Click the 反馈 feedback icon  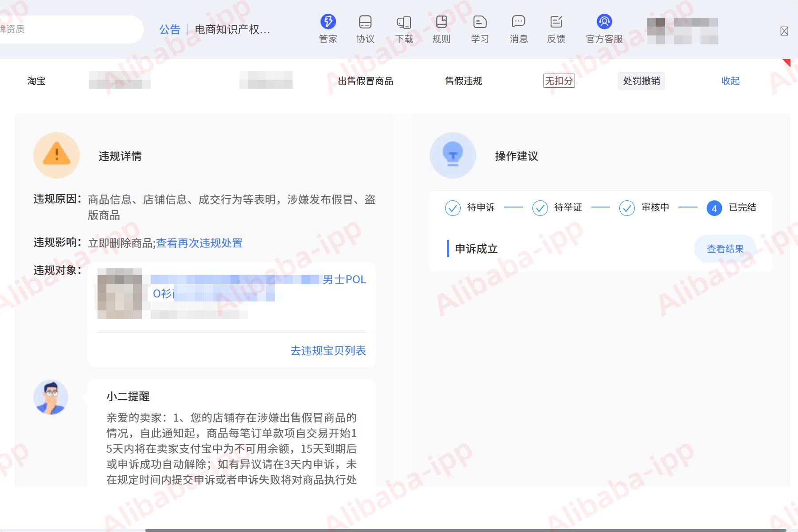pos(556,21)
